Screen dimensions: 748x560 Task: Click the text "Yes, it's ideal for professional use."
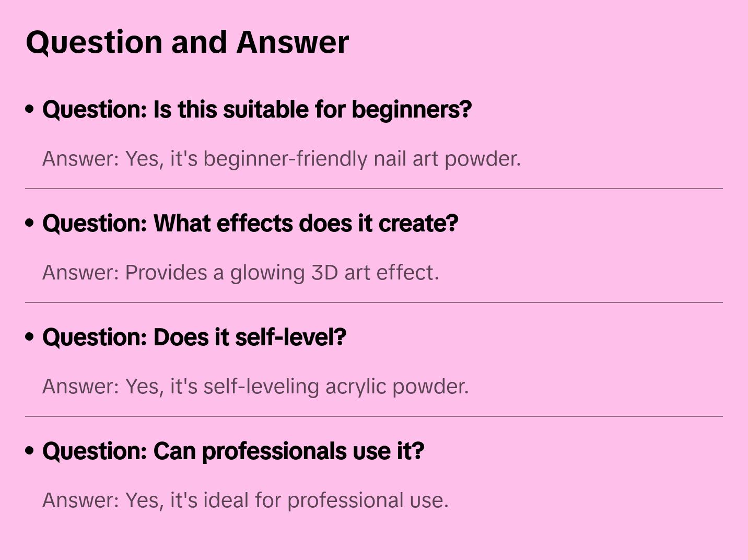(287, 500)
